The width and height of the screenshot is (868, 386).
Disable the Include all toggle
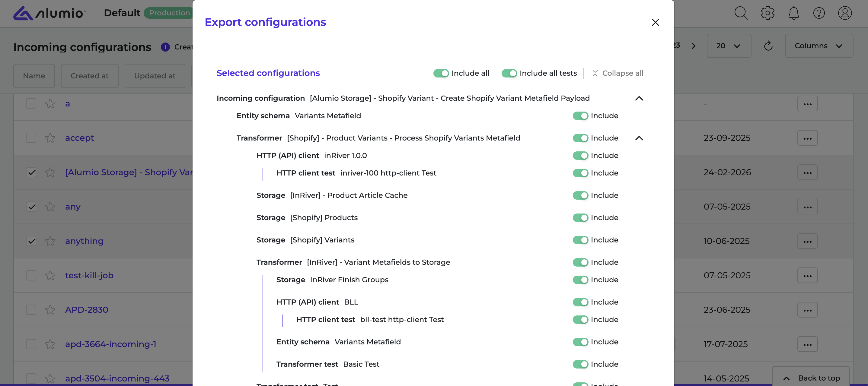441,73
